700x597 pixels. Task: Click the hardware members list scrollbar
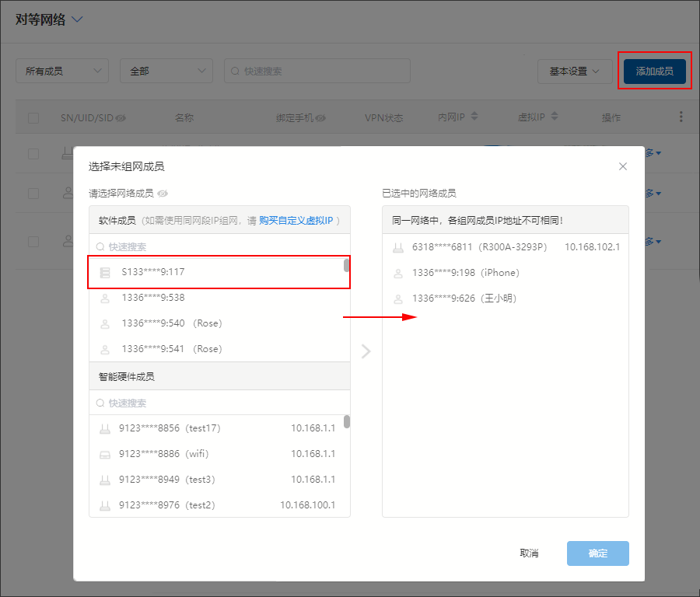tap(347, 421)
